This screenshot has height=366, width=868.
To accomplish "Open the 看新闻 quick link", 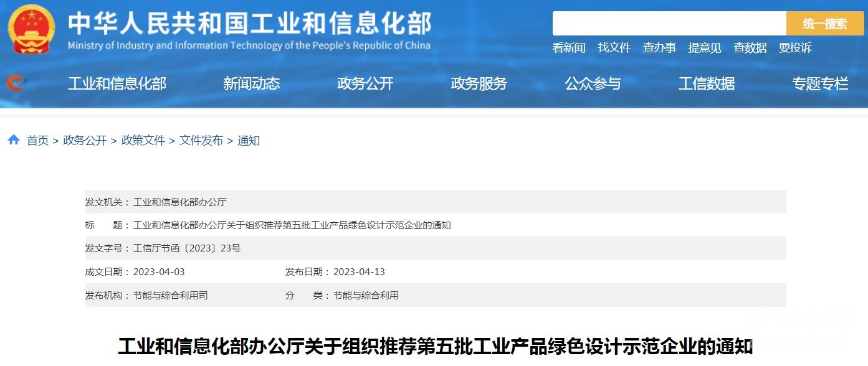I will click(569, 48).
